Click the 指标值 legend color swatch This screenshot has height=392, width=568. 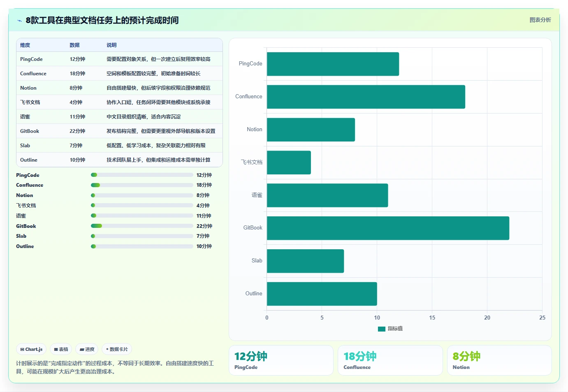381,329
